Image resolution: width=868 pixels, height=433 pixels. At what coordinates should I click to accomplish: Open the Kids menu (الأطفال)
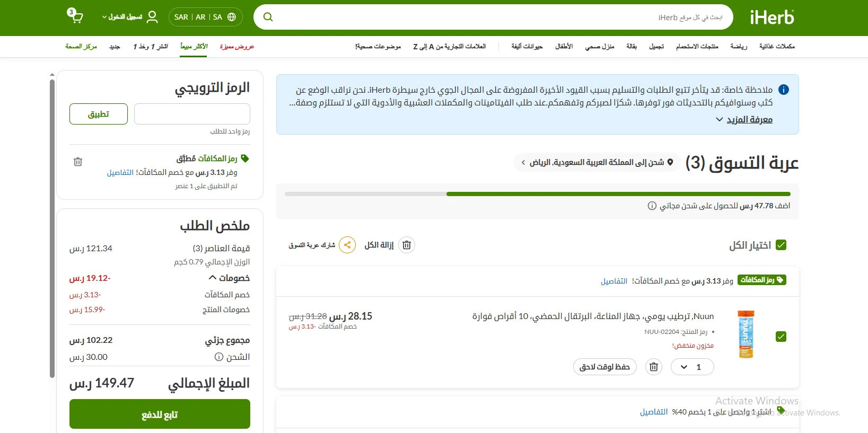[x=564, y=47]
